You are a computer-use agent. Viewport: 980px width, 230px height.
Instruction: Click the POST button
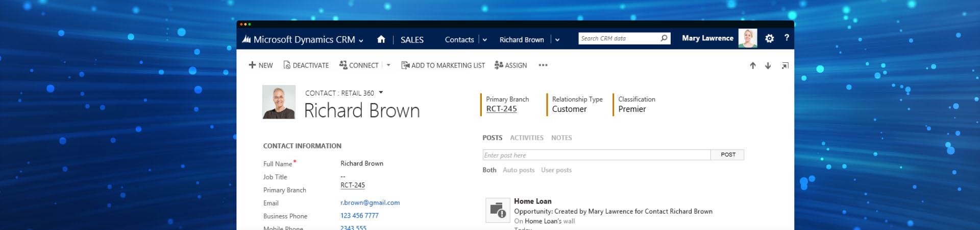pyautogui.click(x=728, y=155)
